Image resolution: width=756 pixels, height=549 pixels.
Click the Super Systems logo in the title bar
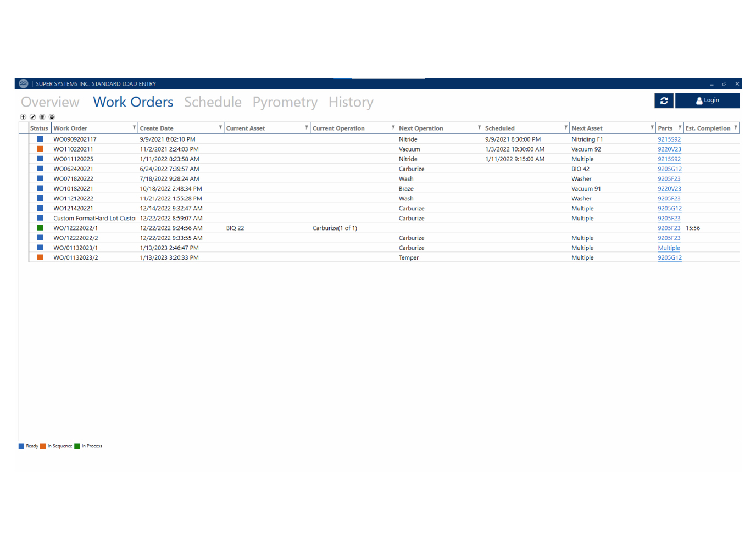[x=23, y=83]
